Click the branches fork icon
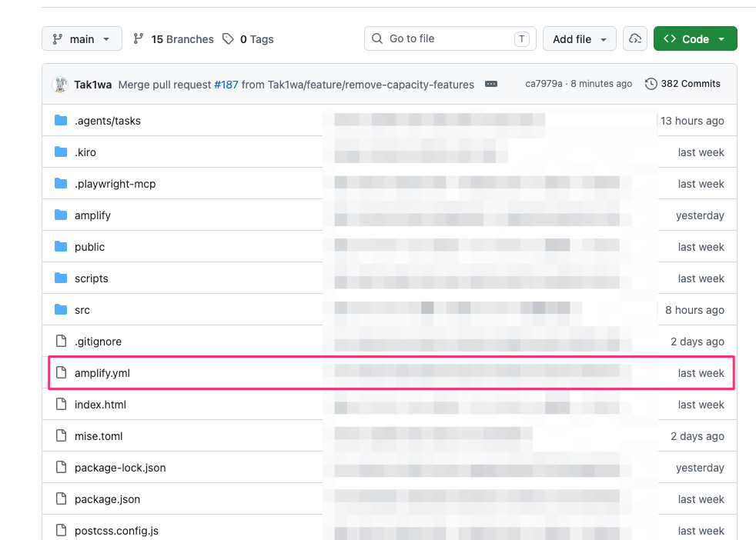The image size is (756, 540). [x=139, y=38]
